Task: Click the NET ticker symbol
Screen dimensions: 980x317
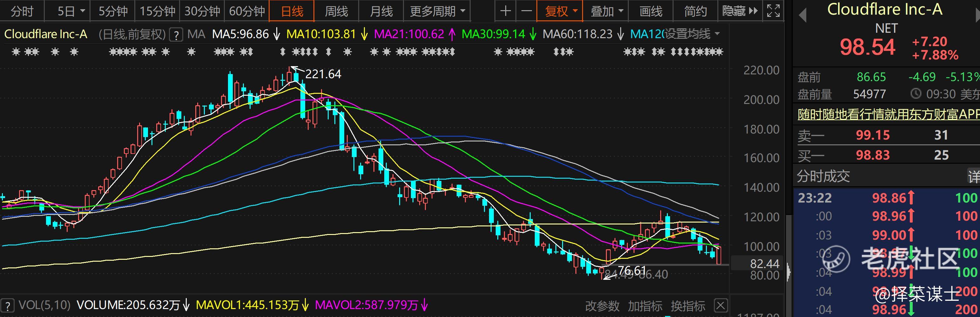Action: pyautogui.click(x=886, y=28)
